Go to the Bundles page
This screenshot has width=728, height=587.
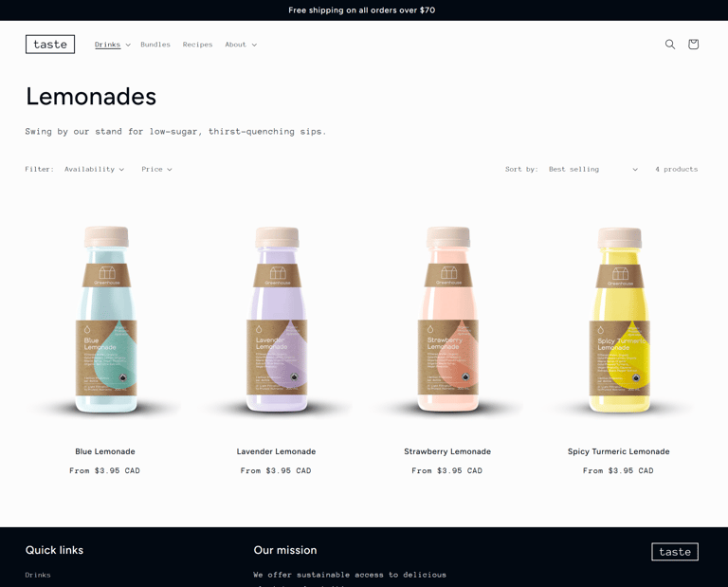pyautogui.click(x=155, y=45)
